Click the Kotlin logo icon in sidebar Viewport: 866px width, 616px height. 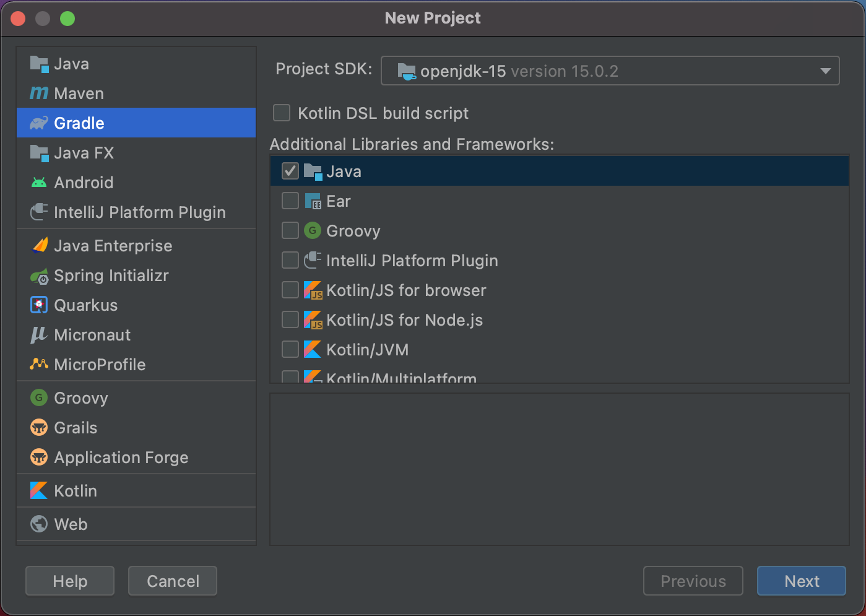point(39,491)
